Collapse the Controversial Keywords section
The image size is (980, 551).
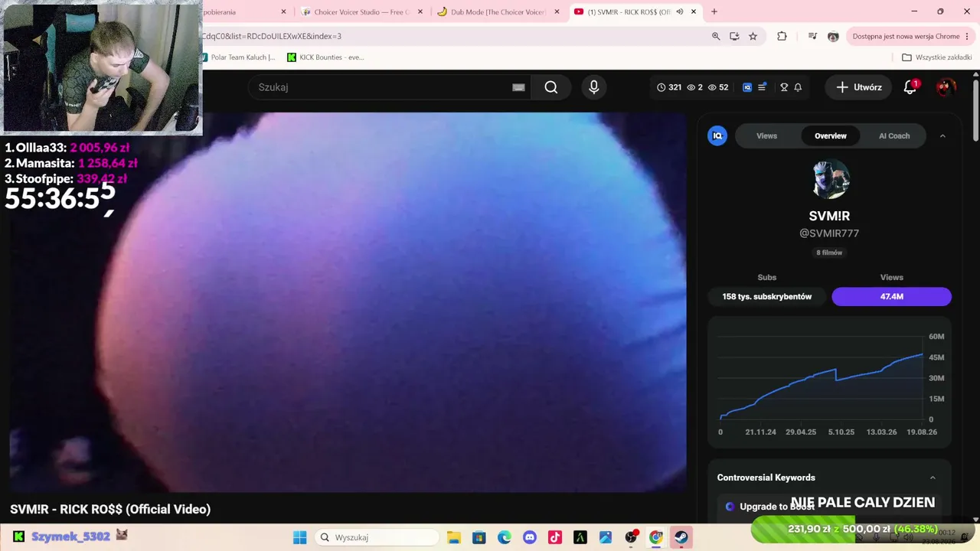(x=933, y=478)
